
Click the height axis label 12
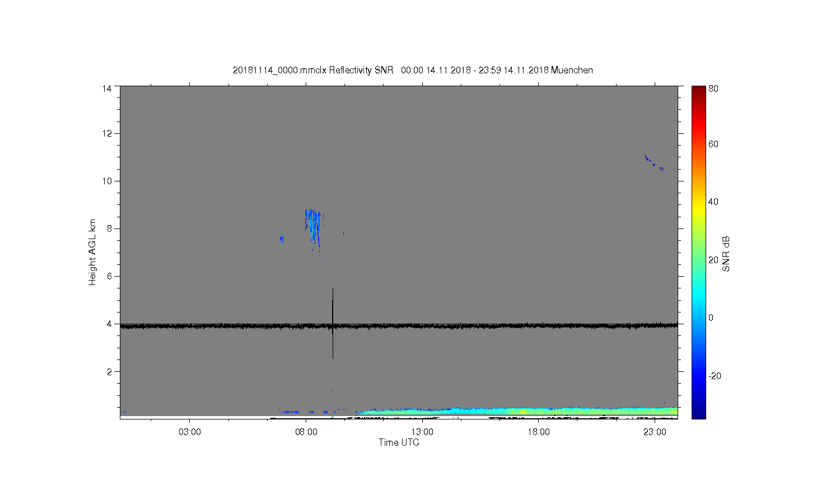pyautogui.click(x=107, y=133)
